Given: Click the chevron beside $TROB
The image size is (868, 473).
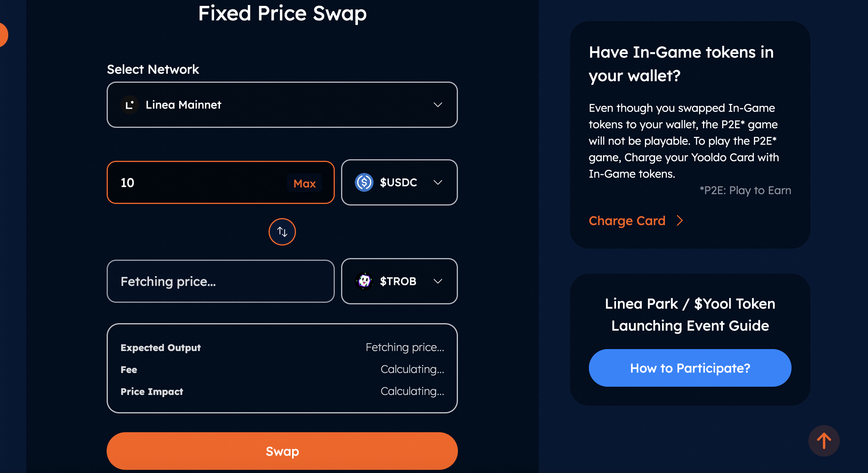Looking at the screenshot, I should point(438,281).
